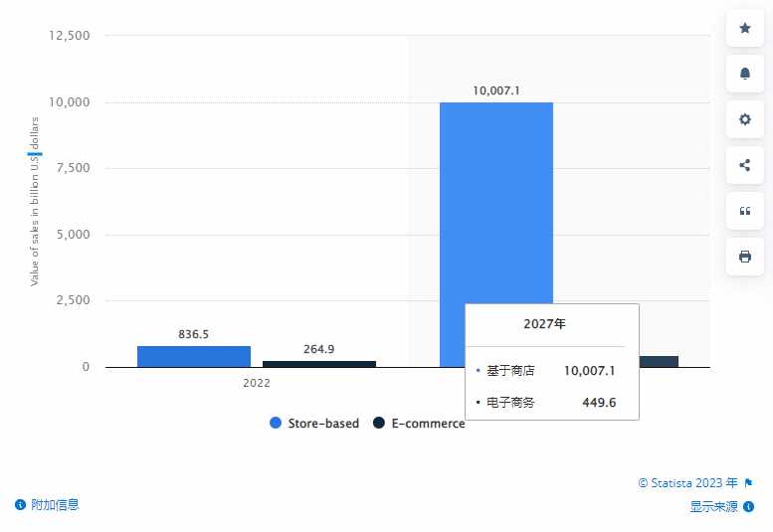Click info icon beside 显示来源
Screen dimensions: 773x532
pos(748,506)
